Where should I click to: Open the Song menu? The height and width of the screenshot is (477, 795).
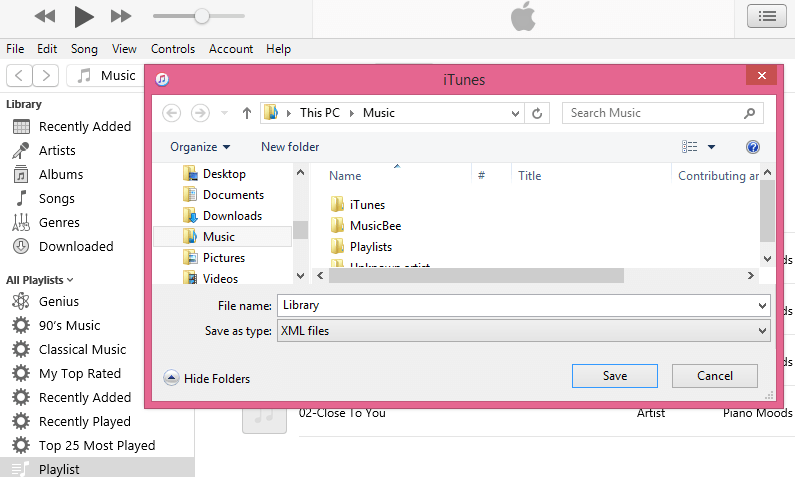pos(84,49)
